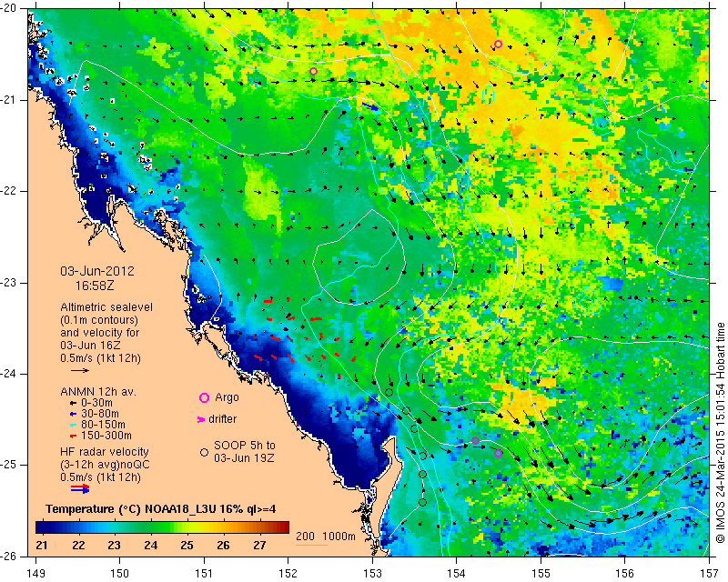Click the black SOOP circle legend symbol
728x582 pixels.
204,452
